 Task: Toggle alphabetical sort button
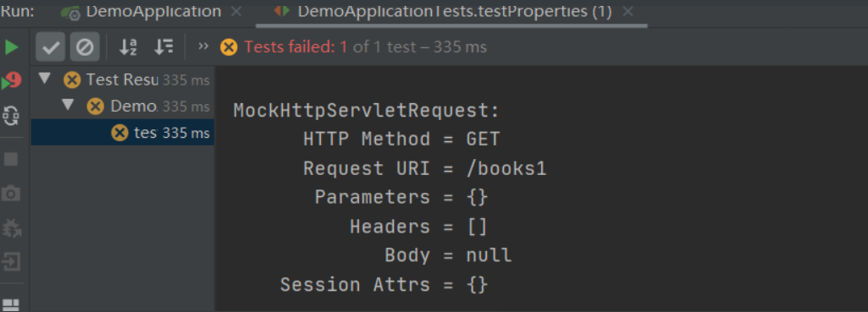click(129, 47)
